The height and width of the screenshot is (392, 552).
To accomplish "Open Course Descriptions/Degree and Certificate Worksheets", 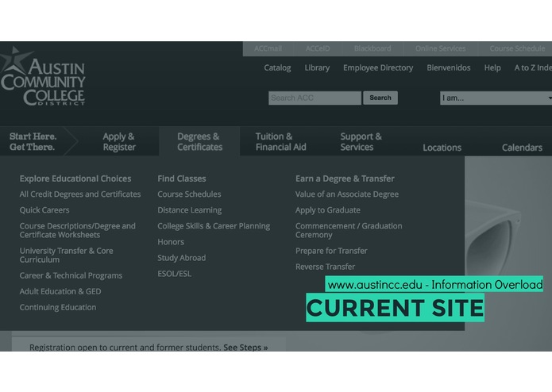I will pos(78,230).
